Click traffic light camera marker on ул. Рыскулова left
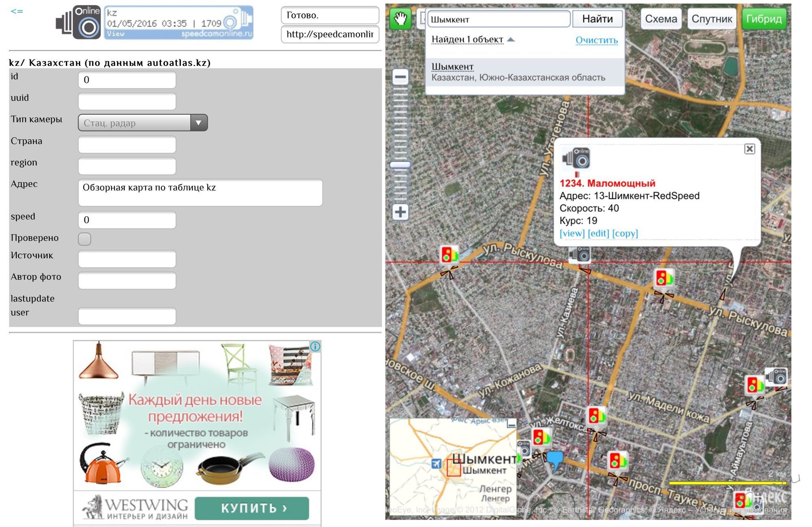Screen dimensions: 812x527 (449, 255)
